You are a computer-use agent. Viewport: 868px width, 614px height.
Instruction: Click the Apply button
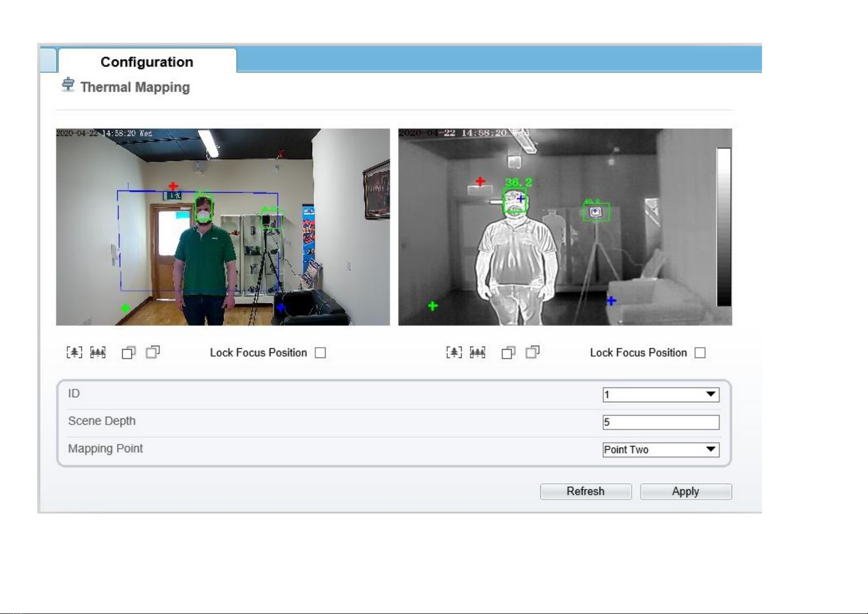tap(686, 491)
